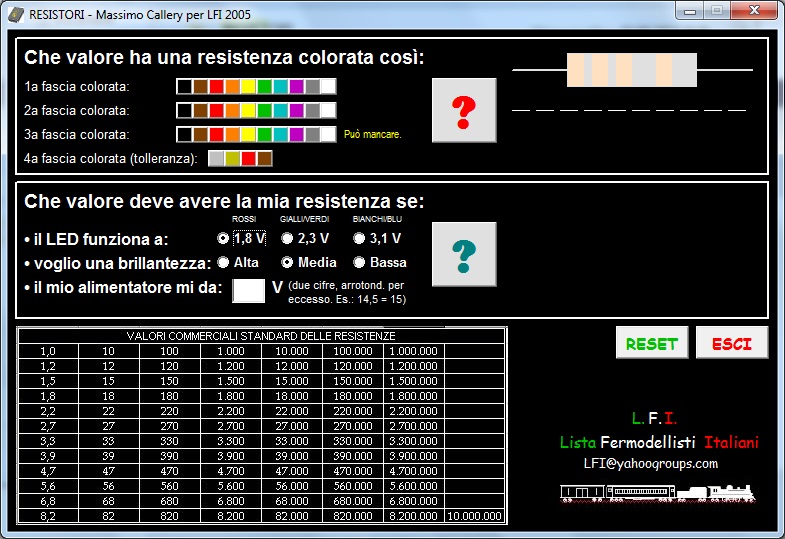Choose Alta brightness
The height and width of the screenshot is (539, 785).
click(x=223, y=263)
